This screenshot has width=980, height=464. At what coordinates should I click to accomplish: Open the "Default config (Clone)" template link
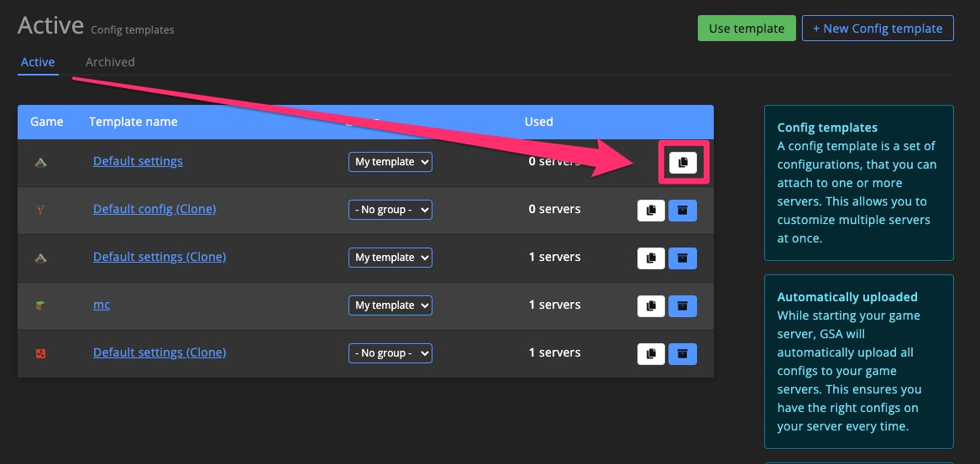pos(155,209)
